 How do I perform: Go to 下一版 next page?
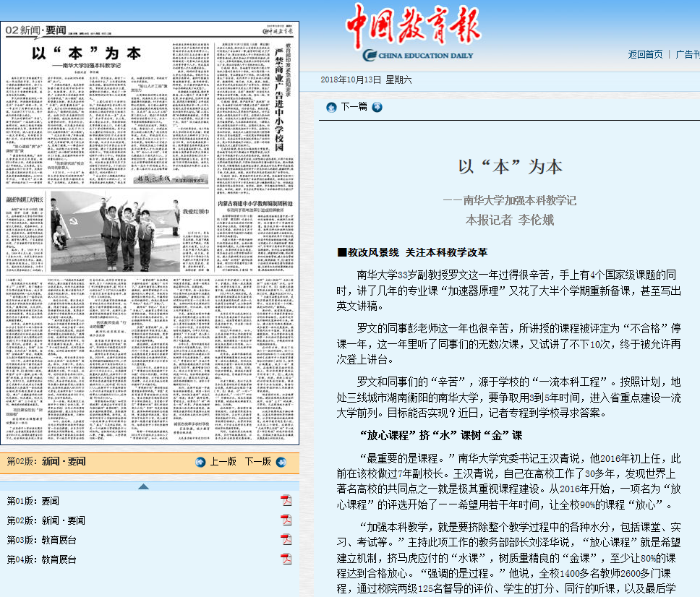pyautogui.click(x=257, y=462)
